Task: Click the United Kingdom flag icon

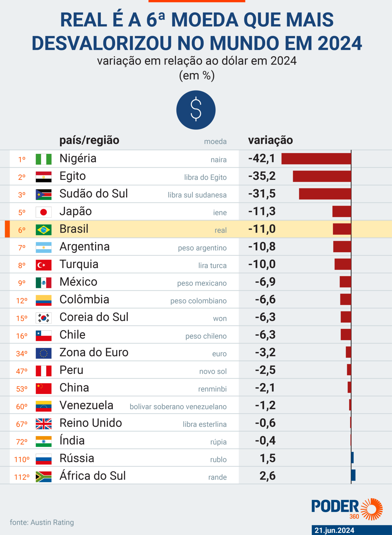Action: (44, 424)
